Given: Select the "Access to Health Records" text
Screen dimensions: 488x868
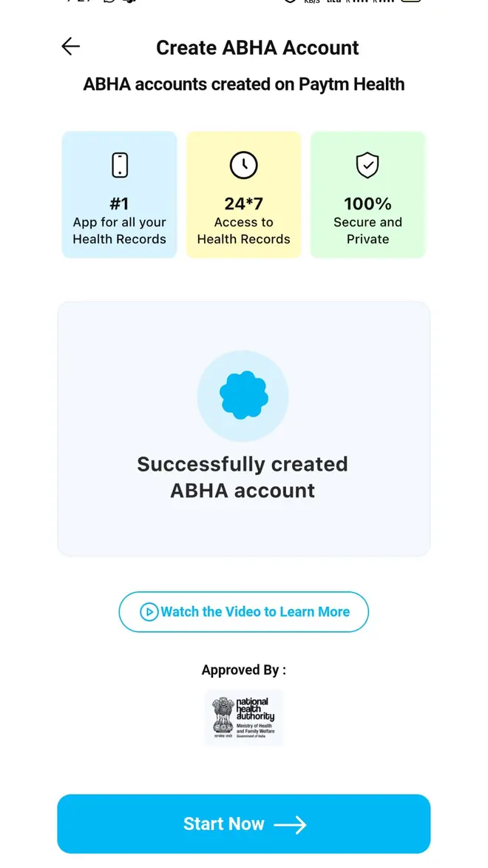Looking at the screenshot, I should [x=243, y=231].
